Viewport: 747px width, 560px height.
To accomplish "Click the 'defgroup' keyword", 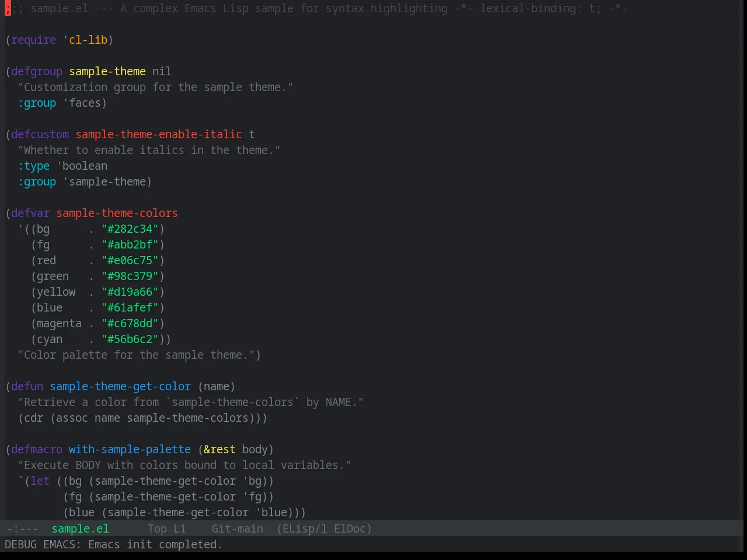I will coord(37,71).
